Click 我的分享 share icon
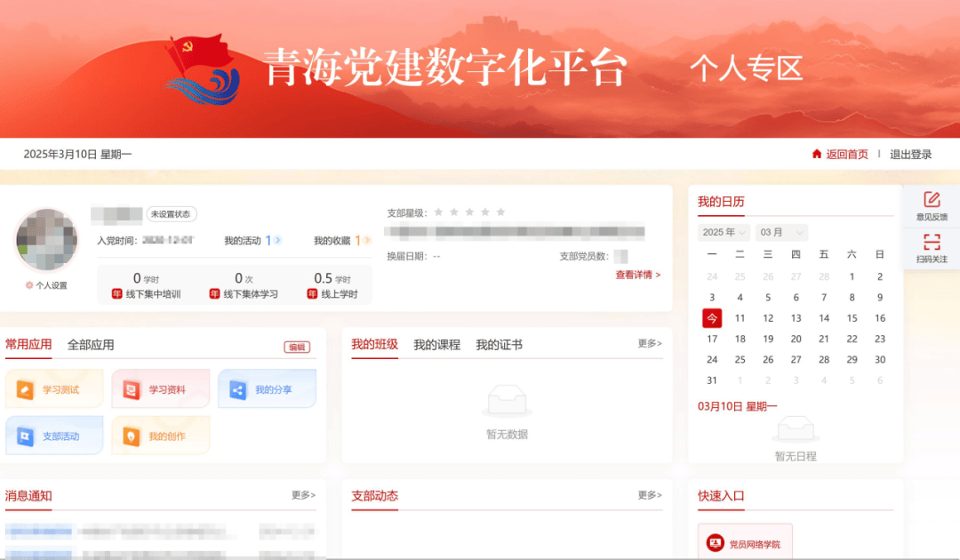 point(237,389)
